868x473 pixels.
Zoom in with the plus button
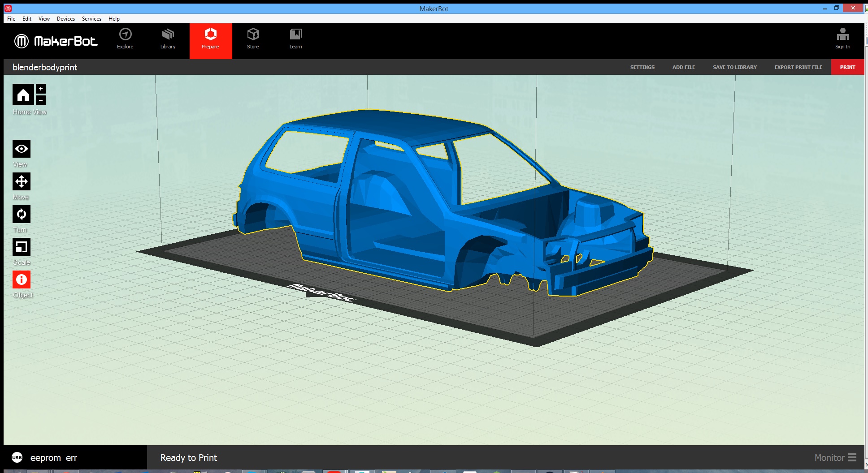click(41, 89)
